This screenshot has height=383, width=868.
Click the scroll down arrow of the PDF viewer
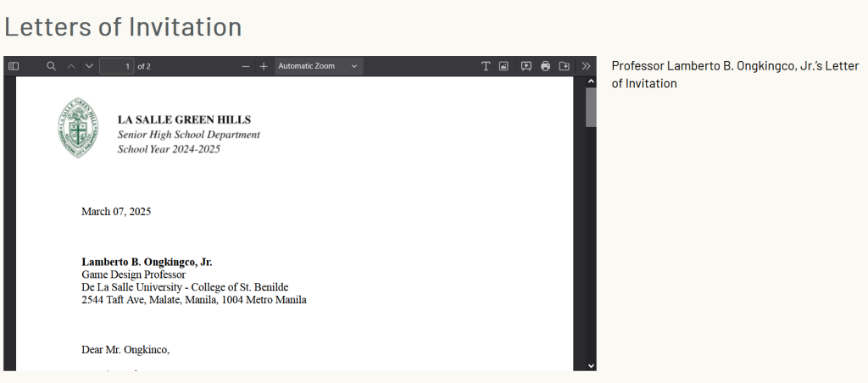pos(591,365)
